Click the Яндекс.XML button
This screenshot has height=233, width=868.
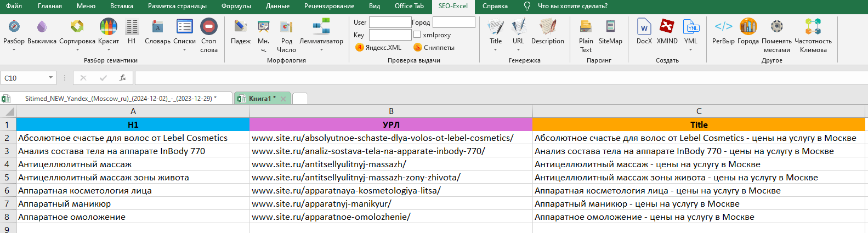tap(378, 48)
